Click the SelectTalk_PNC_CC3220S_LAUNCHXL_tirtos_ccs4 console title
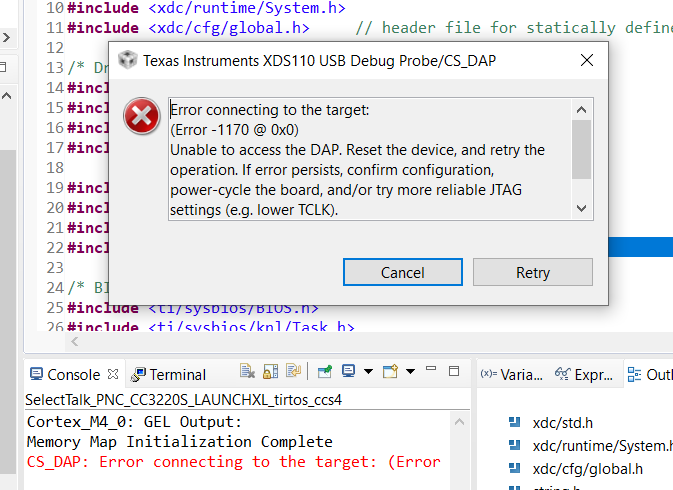The width and height of the screenshot is (673, 490). point(183,399)
